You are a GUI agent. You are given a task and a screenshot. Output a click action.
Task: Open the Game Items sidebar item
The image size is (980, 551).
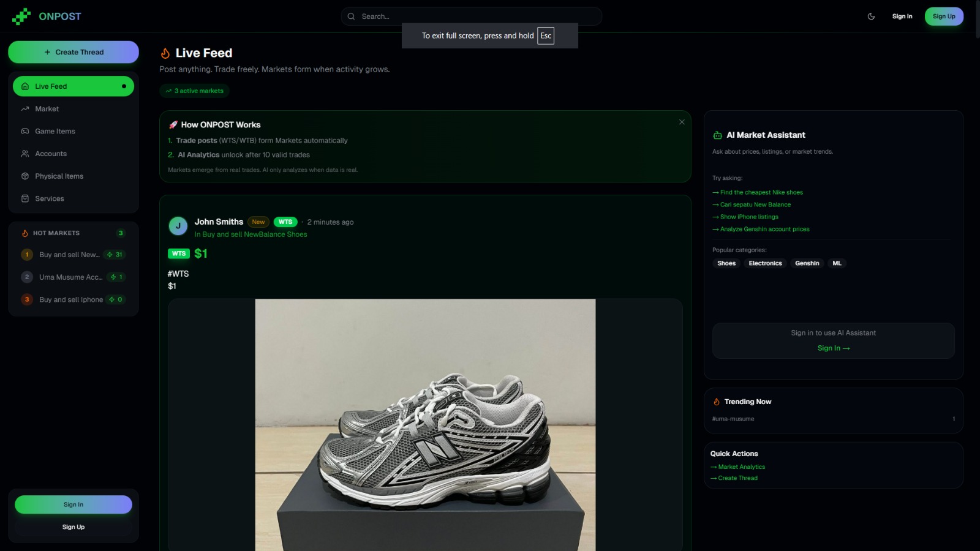pyautogui.click(x=73, y=131)
